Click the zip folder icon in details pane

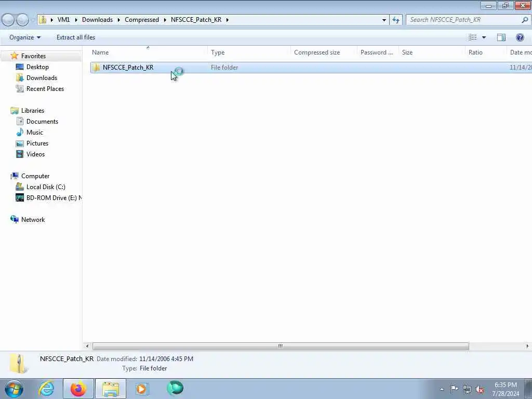(18, 363)
